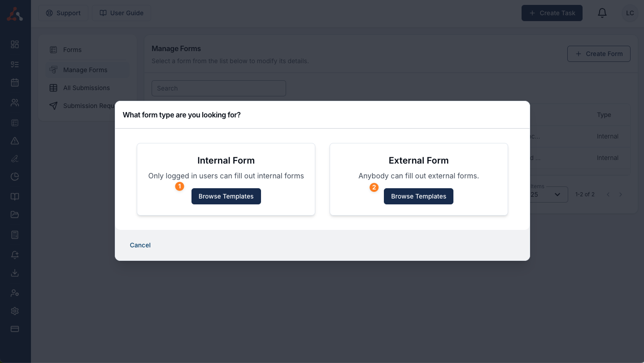Select the Tasks checklist icon in the sidebar

tap(15, 64)
